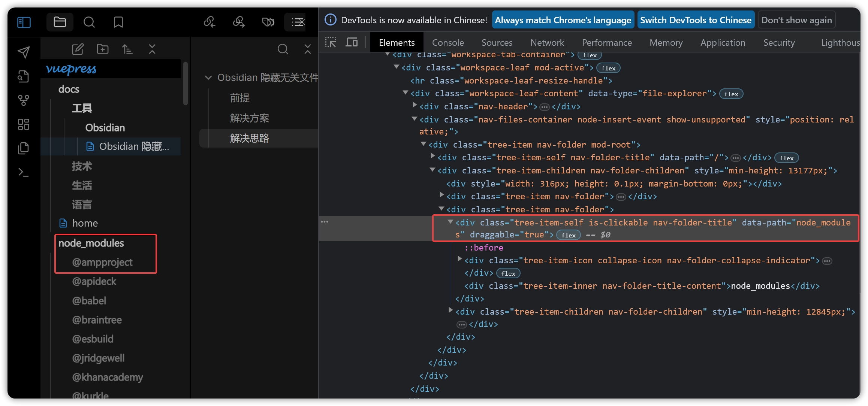Toggle flex badge on data-path="/" row
The height and width of the screenshot is (406, 868).
click(x=786, y=158)
